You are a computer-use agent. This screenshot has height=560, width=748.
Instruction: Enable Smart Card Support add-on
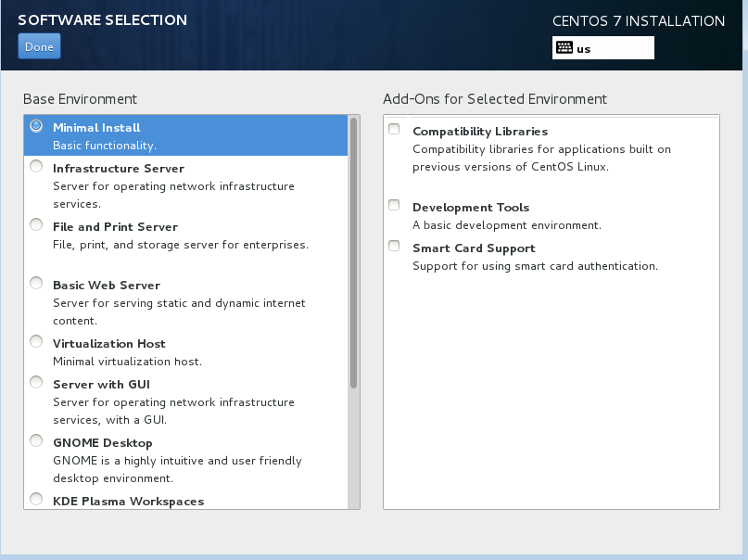point(393,245)
